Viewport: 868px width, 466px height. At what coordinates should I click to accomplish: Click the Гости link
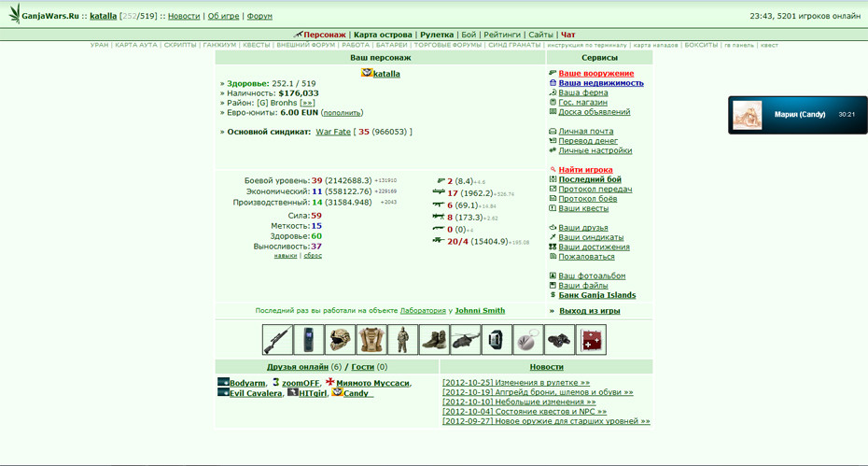coord(362,367)
